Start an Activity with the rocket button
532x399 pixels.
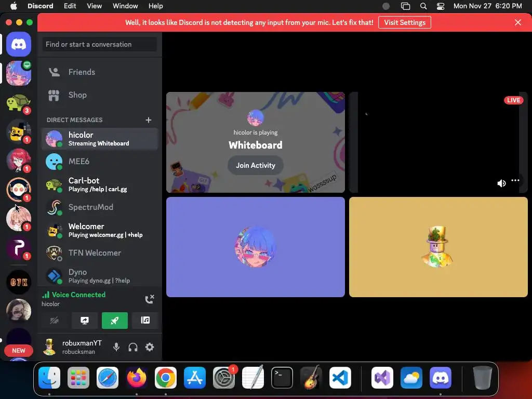[x=115, y=320]
